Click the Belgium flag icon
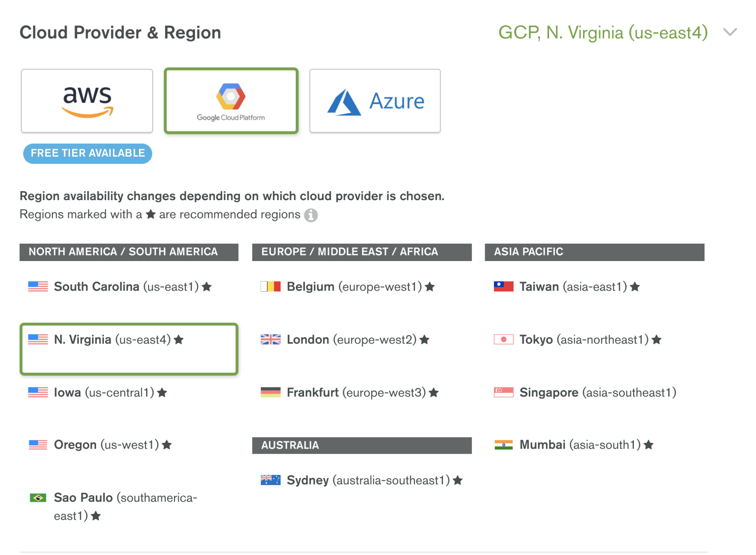The image size is (756, 555). 270,286
